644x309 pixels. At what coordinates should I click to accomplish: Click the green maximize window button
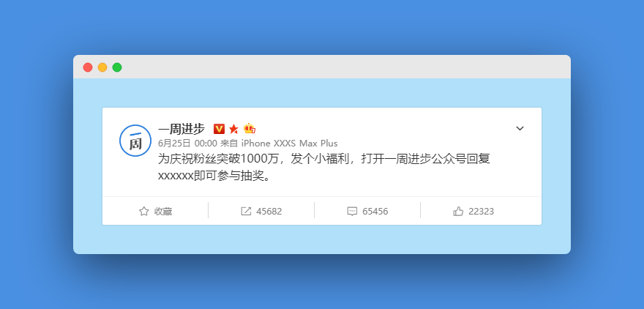click(117, 67)
